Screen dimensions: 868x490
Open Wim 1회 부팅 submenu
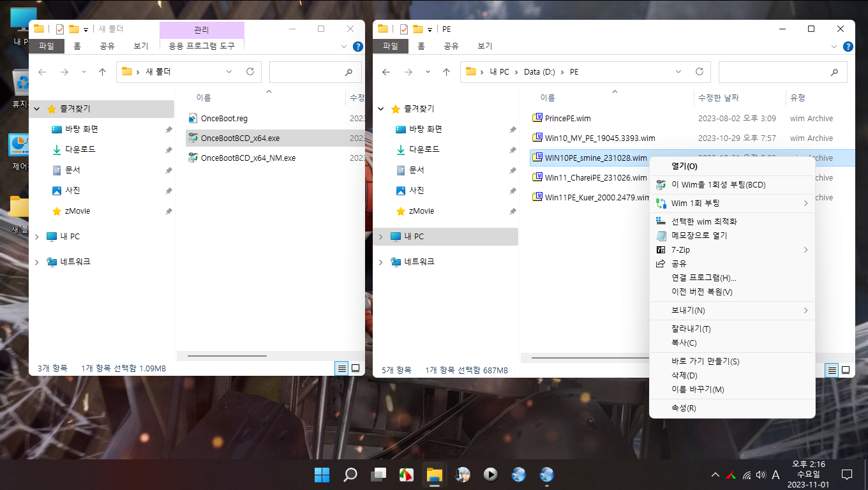(x=732, y=204)
